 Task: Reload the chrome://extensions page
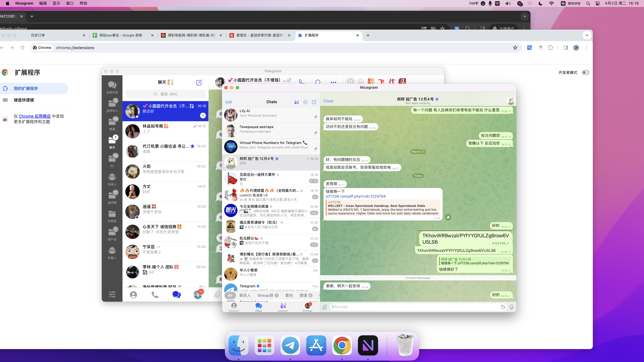pyautogui.click(x=23, y=48)
